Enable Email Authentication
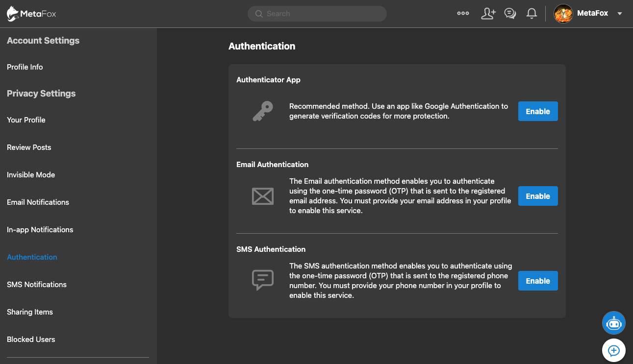Image resolution: width=633 pixels, height=364 pixels. click(x=538, y=196)
